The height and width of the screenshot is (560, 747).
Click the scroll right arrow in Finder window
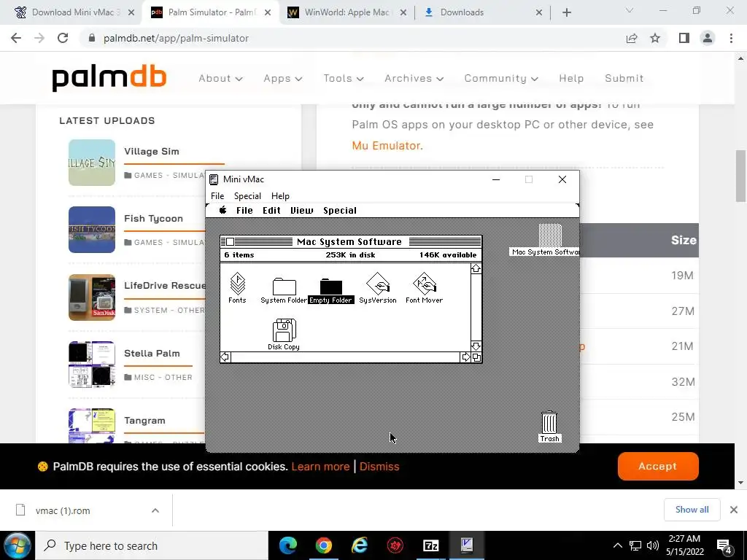pyautogui.click(x=465, y=357)
